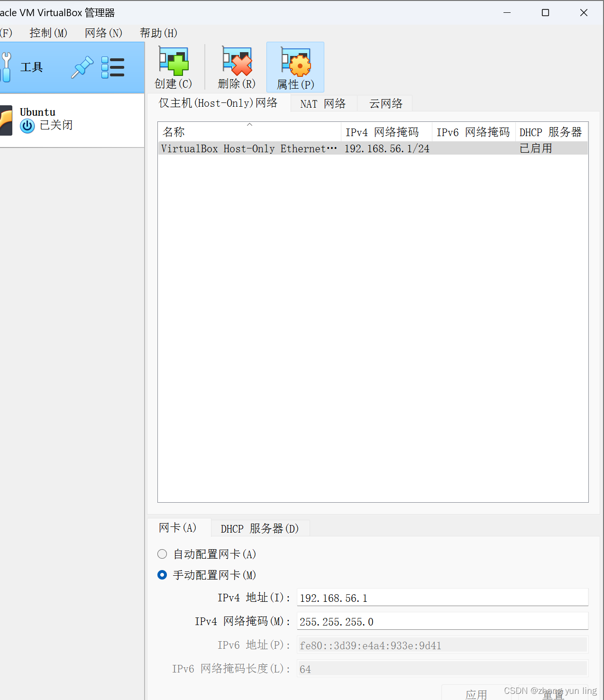This screenshot has height=700, width=604.
Task: Click the 删除(R) remove network toolbar icon
Action: pyautogui.click(x=236, y=66)
